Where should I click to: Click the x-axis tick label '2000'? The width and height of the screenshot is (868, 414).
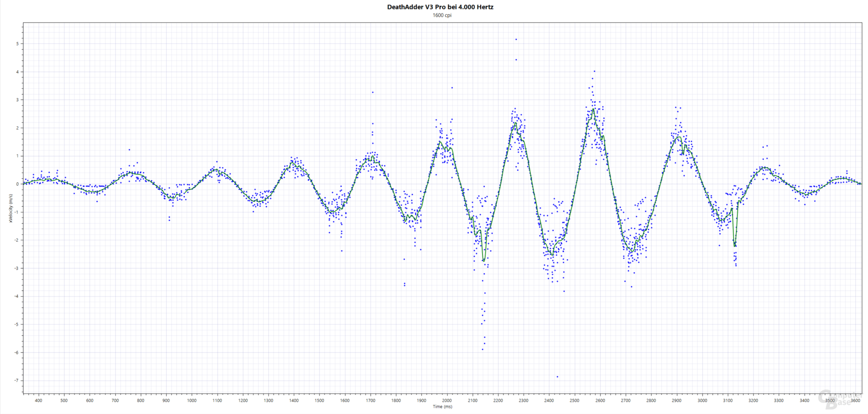point(447,400)
